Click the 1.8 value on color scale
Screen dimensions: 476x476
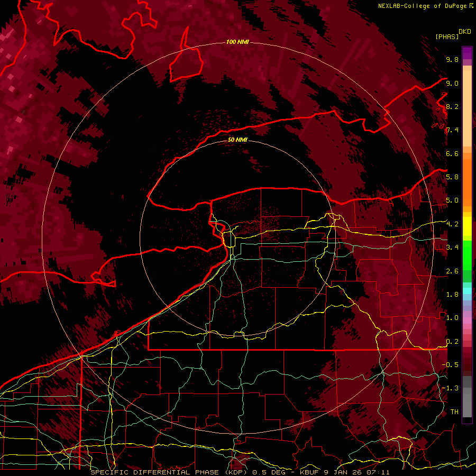click(452, 295)
